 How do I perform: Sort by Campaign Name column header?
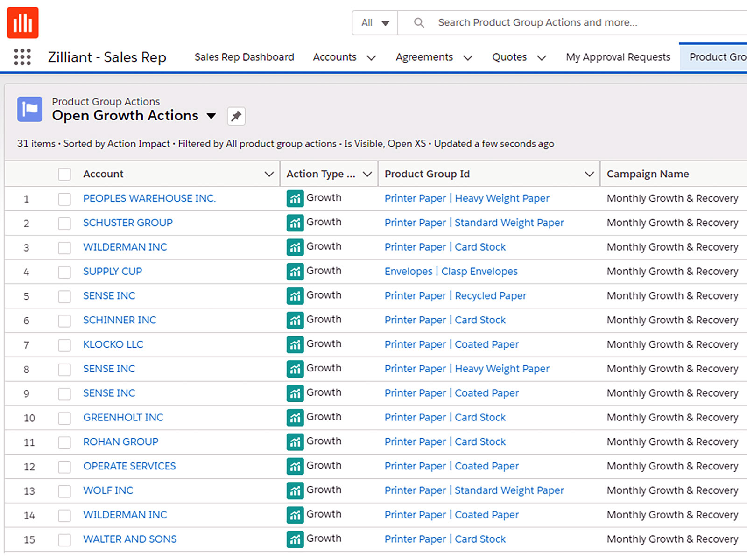(648, 174)
